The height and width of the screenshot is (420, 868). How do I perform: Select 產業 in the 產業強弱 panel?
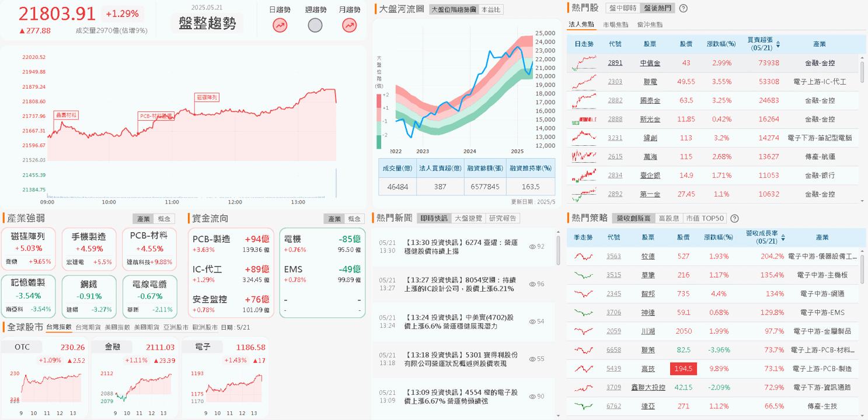[143, 219]
